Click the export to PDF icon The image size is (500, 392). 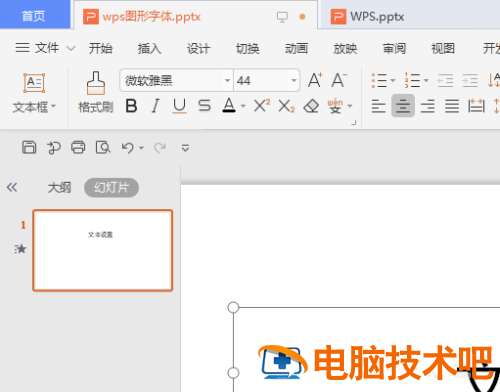coord(54,148)
